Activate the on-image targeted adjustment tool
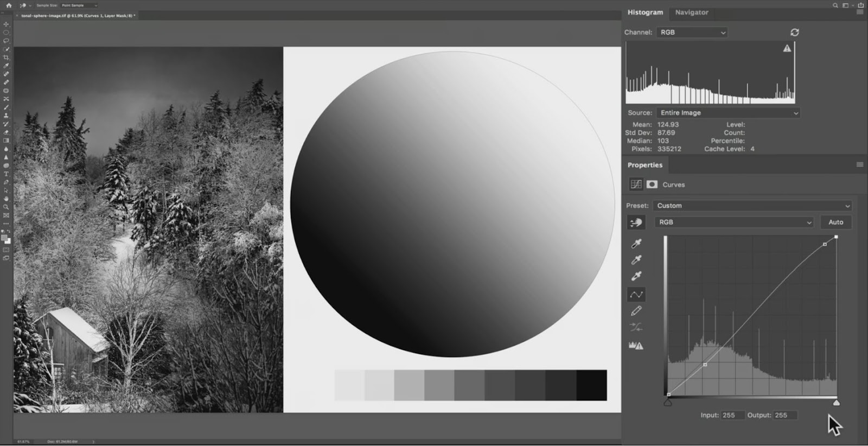This screenshot has width=868, height=446. 636,222
